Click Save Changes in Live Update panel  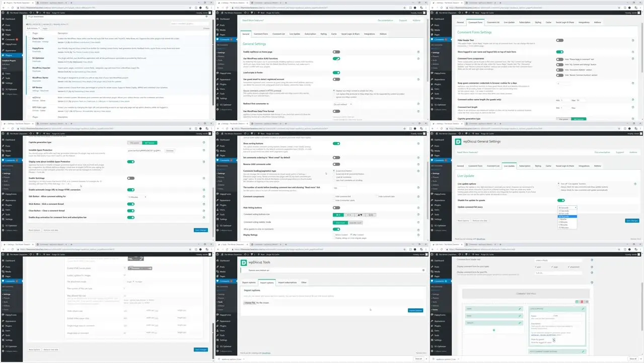click(632, 221)
